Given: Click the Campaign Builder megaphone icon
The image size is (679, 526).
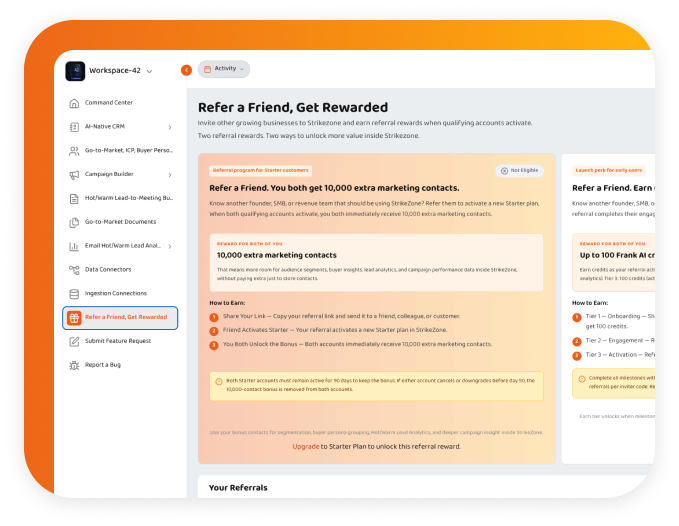Looking at the screenshot, I should pyautogui.click(x=74, y=174).
